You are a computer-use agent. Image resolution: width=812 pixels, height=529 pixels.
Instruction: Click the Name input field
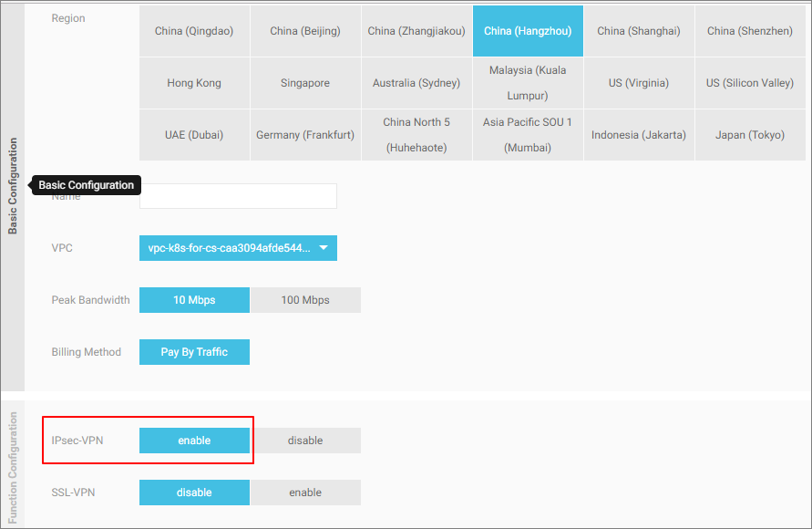tap(238, 196)
